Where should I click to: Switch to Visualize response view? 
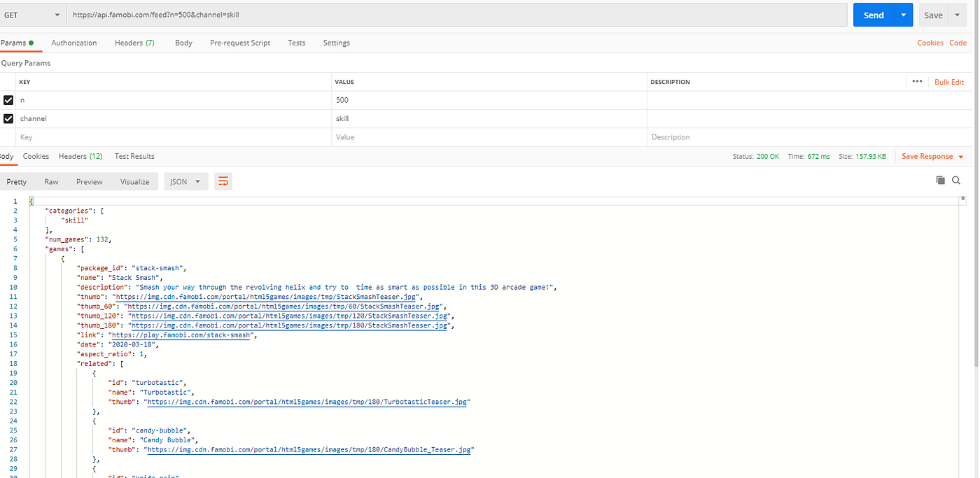[x=135, y=182]
